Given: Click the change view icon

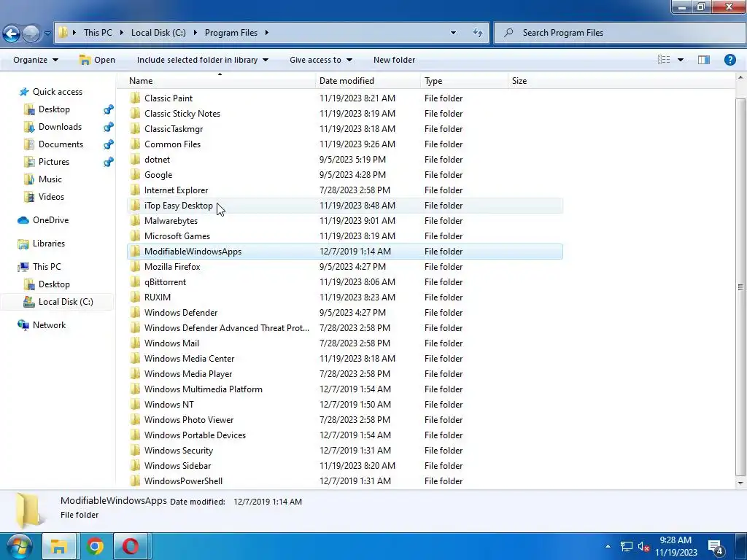Looking at the screenshot, I should pyautogui.click(x=664, y=60).
